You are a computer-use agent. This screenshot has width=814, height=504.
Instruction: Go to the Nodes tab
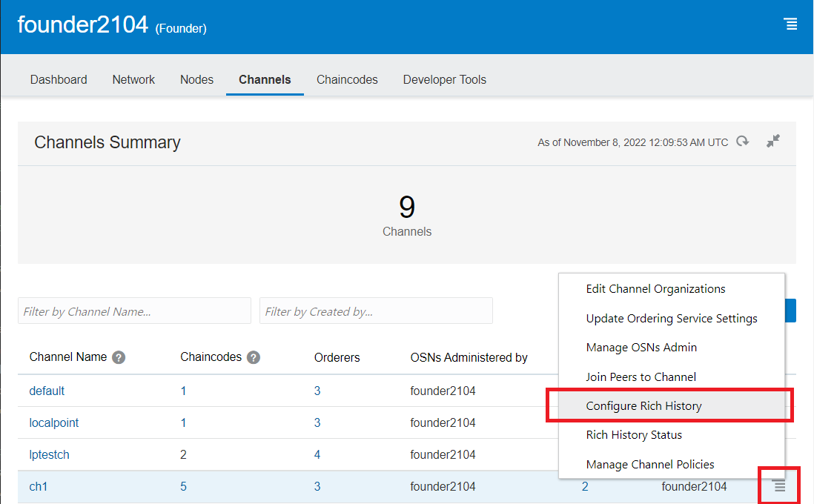[196, 79]
